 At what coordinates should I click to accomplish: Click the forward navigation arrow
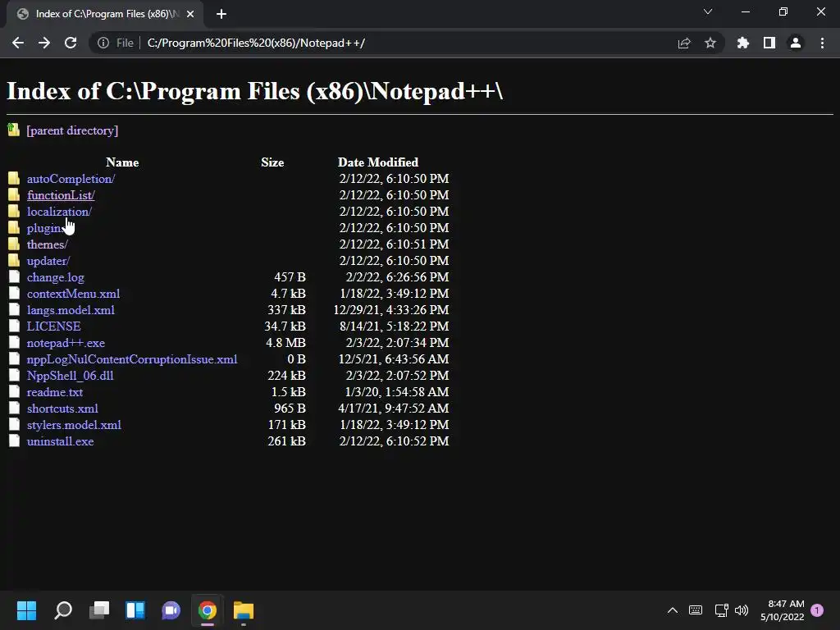point(44,43)
